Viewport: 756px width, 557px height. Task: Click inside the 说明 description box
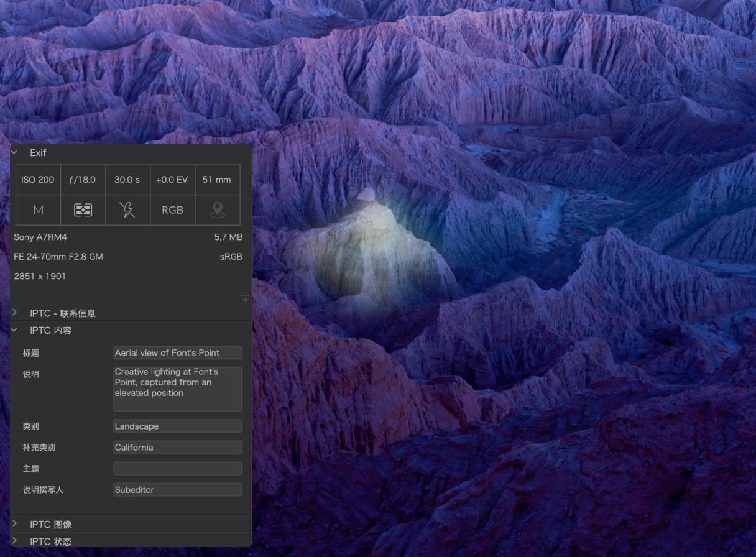click(x=177, y=389)
